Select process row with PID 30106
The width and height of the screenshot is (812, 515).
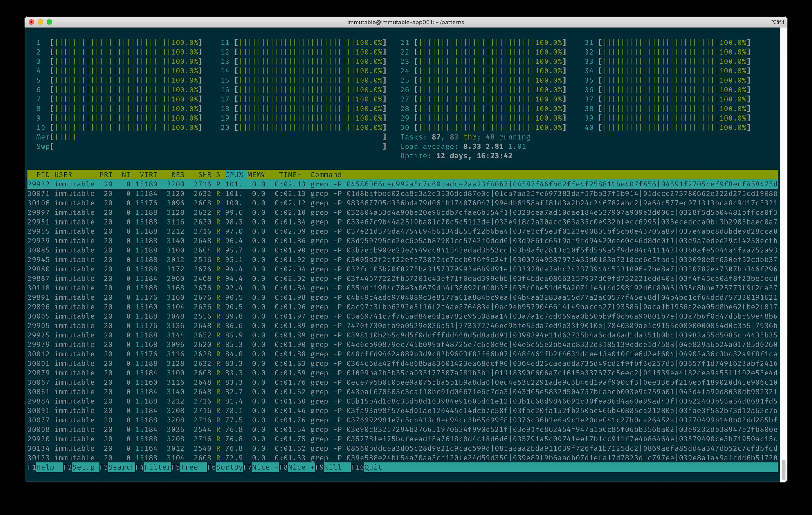403,203
